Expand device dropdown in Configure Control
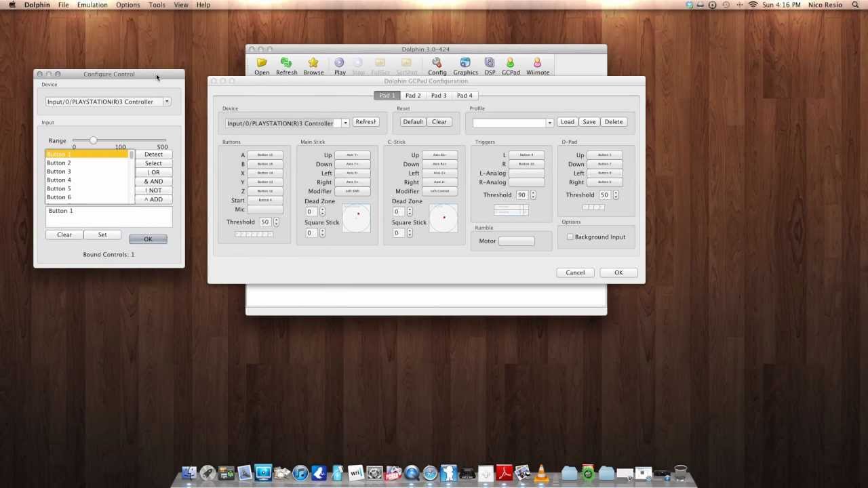The image size is (868, 488). [167, 102]
